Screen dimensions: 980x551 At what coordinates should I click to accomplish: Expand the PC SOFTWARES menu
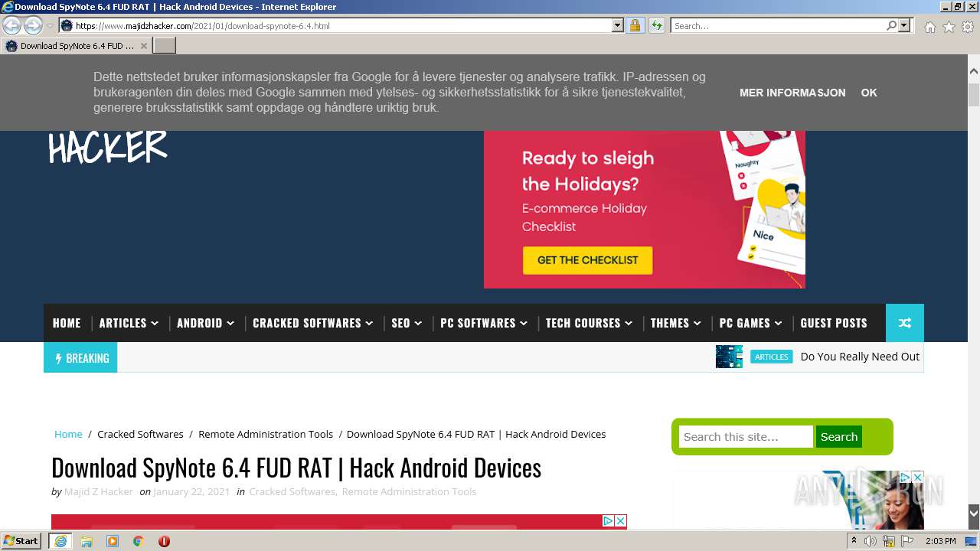point(484,323)
